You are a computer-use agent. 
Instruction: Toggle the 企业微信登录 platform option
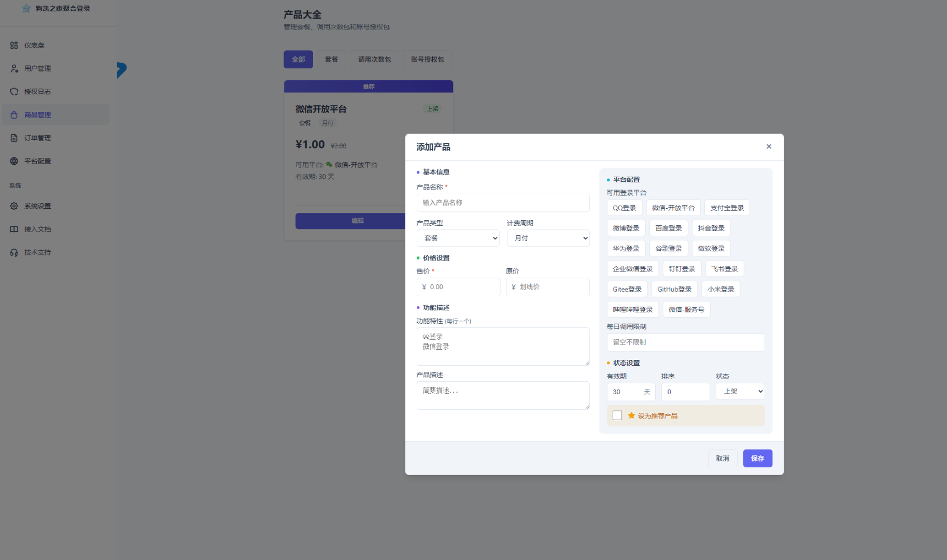tap(633, 269)
